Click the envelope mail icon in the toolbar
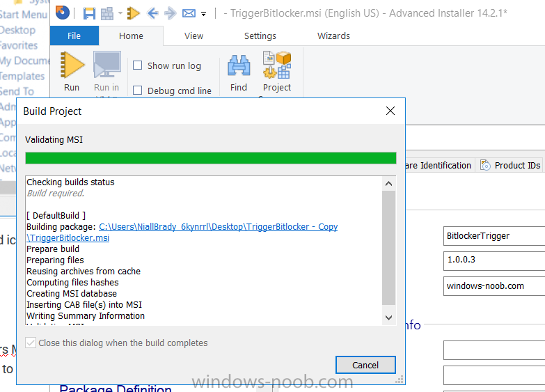 click(x=189, y=13)
